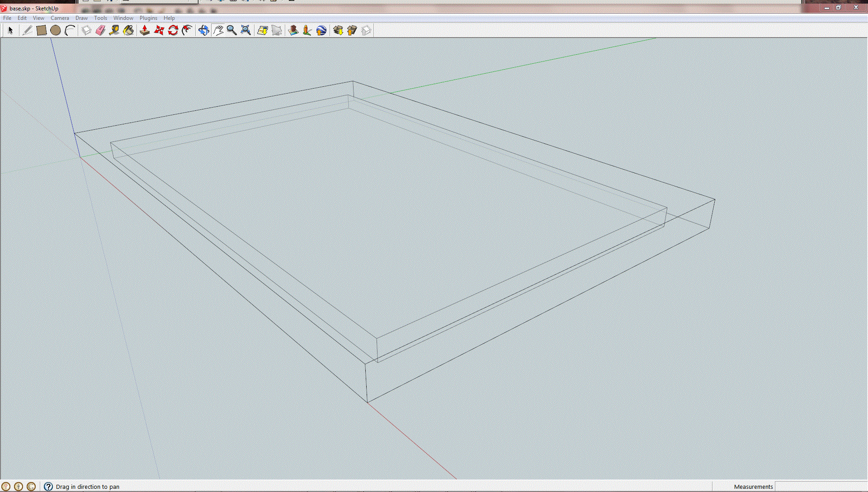Click the Instructor help question mark icon
The image size is (868, 492).
coord(48,487)
